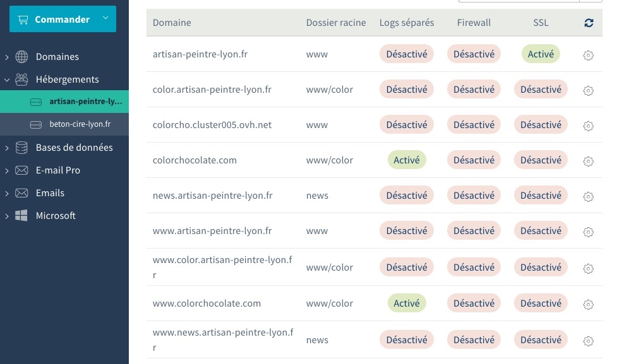Select beton-cire-lyon.fr hosting in sidebar
This screenshot has height=364, width=617.
pos(80,124)
